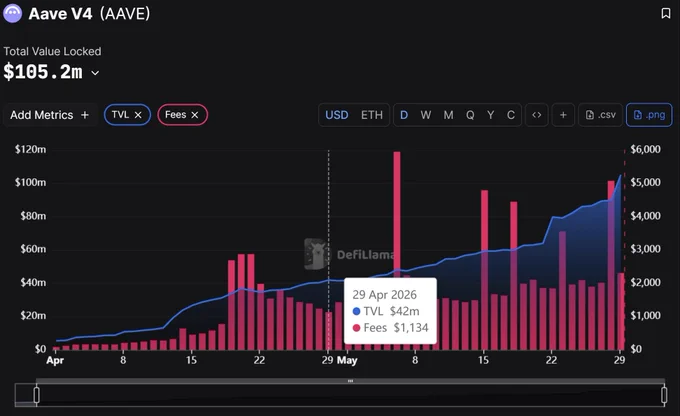The width and height of the screenshot is (680, 416).
Task: Select the yearly (Y) interval
Action: pos(490,115)
